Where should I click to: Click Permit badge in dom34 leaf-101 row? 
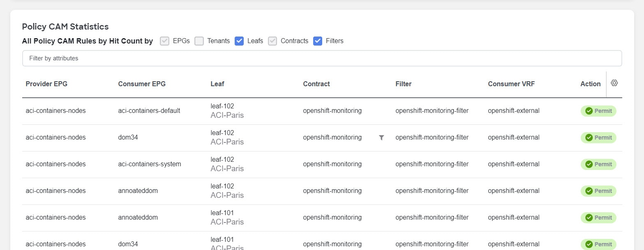click(x=598, y=244)
